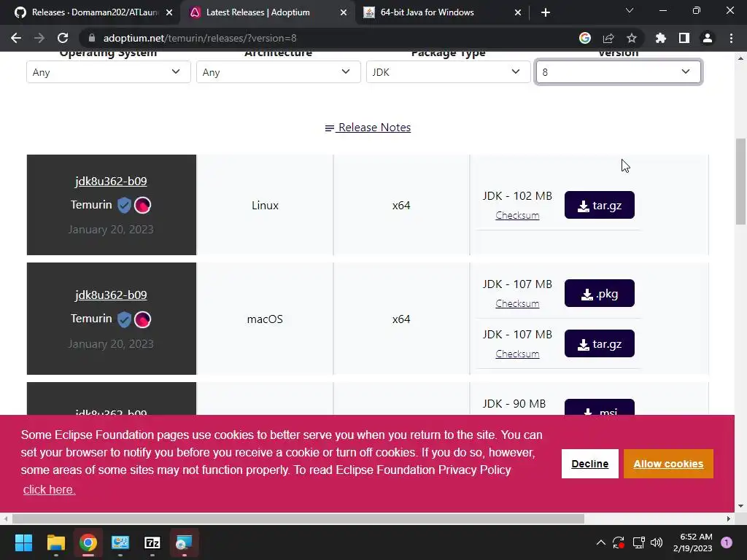The width and height of the screenshot is (747, 560).
Task: Click the macOS operating system cell
Action: (x=265, y=319)
